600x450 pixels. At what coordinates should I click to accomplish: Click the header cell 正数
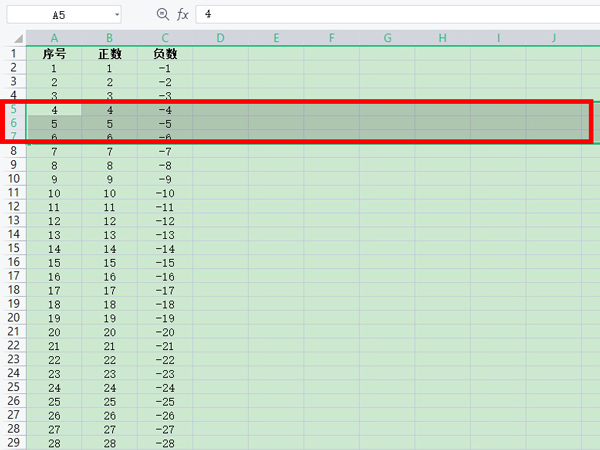tap(109, 54)
